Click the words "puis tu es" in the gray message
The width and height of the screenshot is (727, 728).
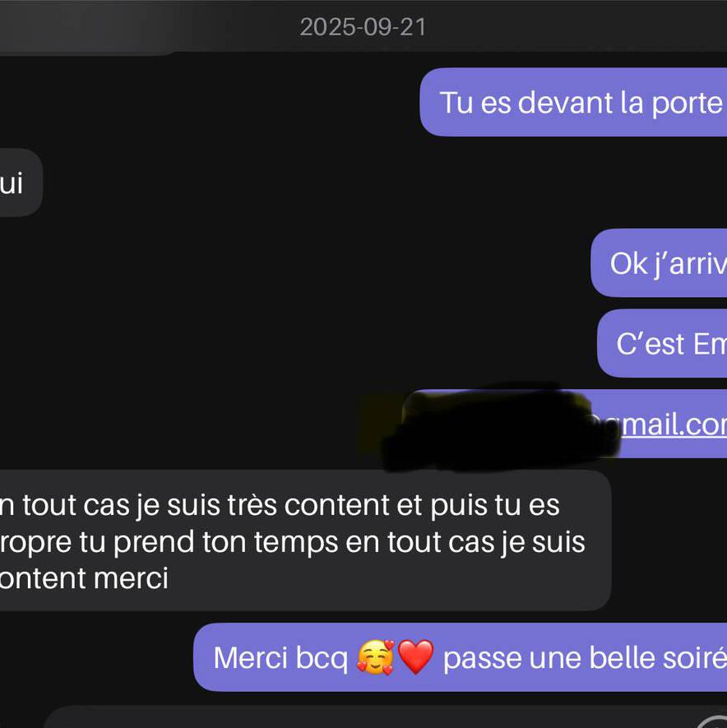(495, 505)
